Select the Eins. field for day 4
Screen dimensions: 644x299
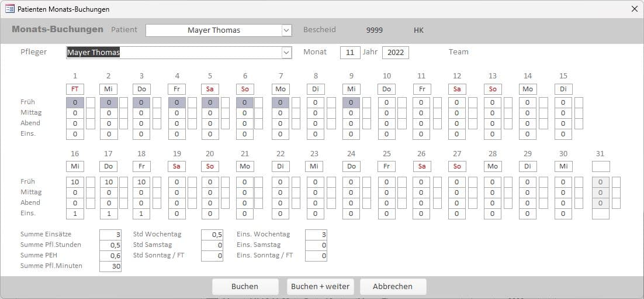tap(176, 135)
